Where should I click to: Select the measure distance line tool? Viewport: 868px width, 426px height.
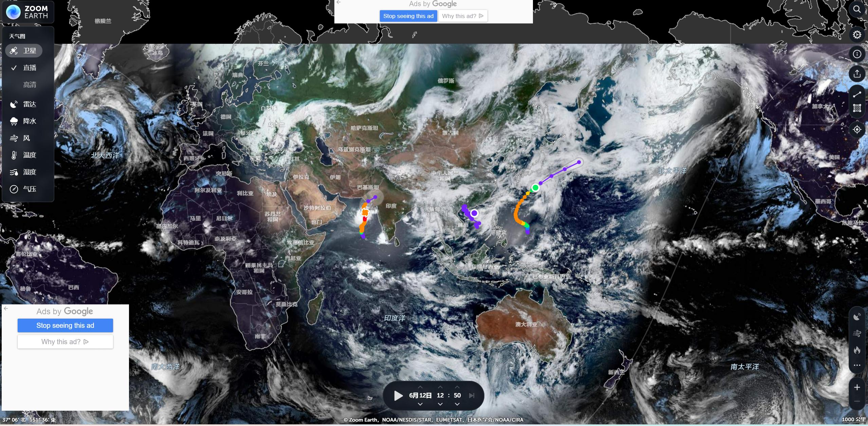(x=857, y=94)
